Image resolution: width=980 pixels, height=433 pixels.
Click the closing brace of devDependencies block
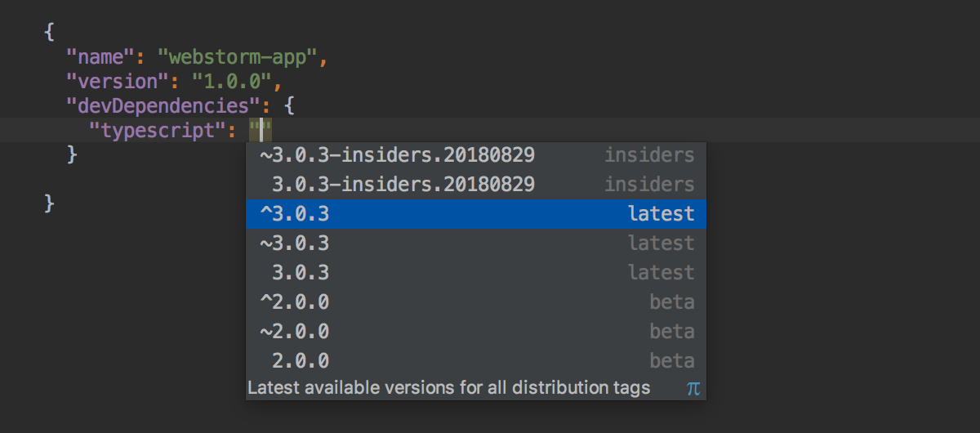[72, 153]
